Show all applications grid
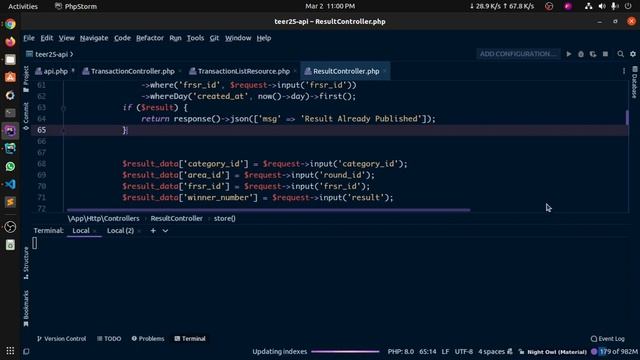640x360 pixels. coord(10,351)
